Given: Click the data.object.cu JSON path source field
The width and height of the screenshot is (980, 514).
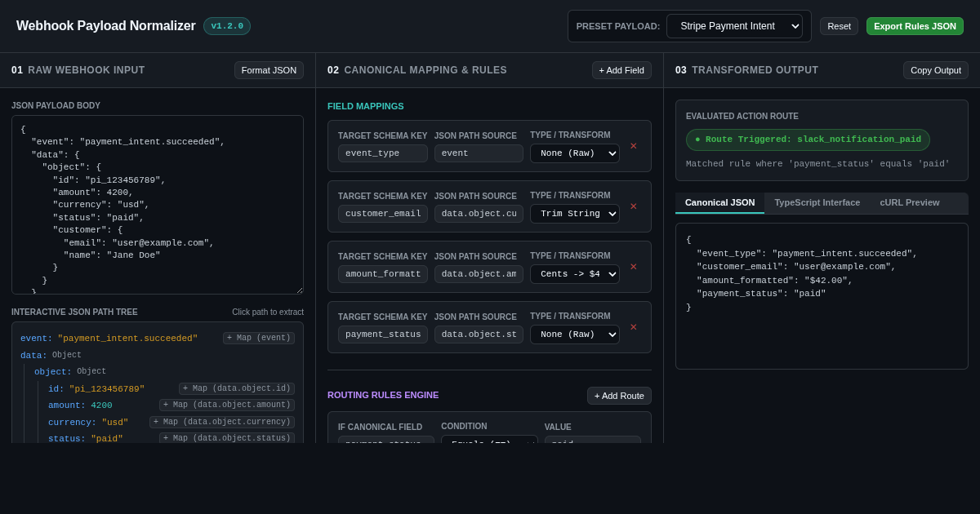Looking at the screenshot, I should [479, 214].
